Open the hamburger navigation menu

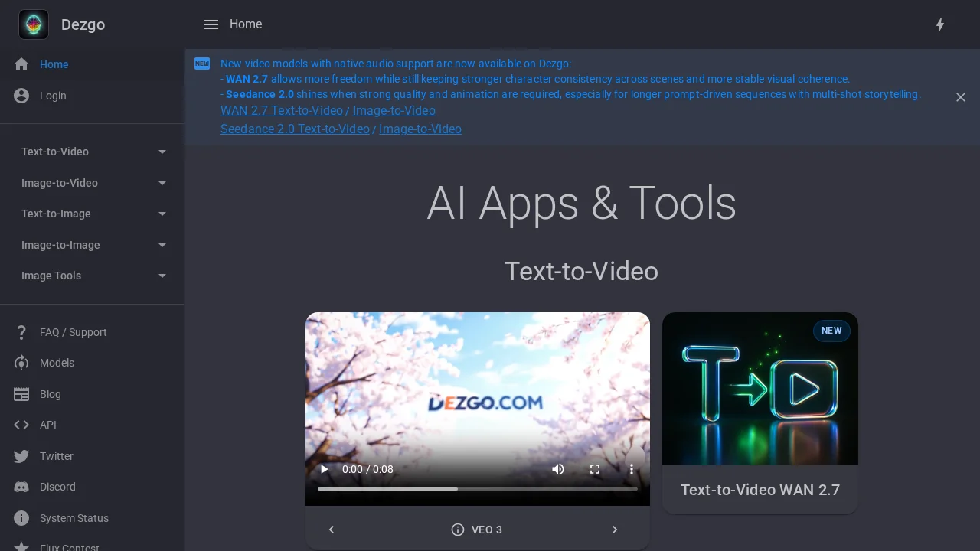coord(211,24)
